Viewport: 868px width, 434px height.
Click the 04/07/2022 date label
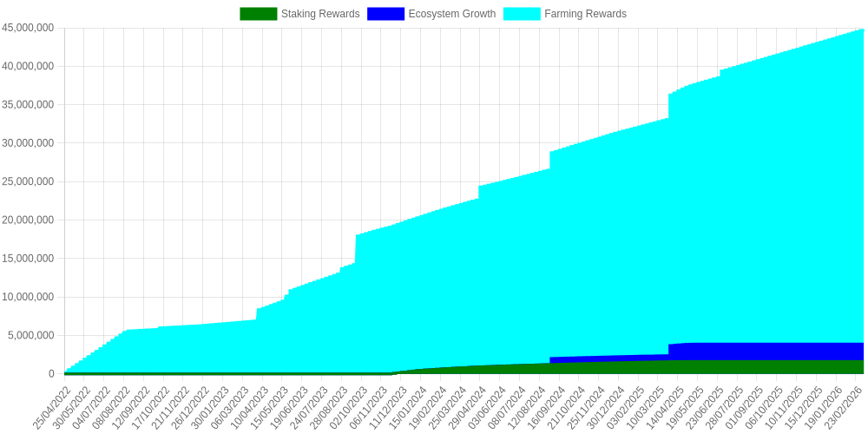click(x=91, y=409)
